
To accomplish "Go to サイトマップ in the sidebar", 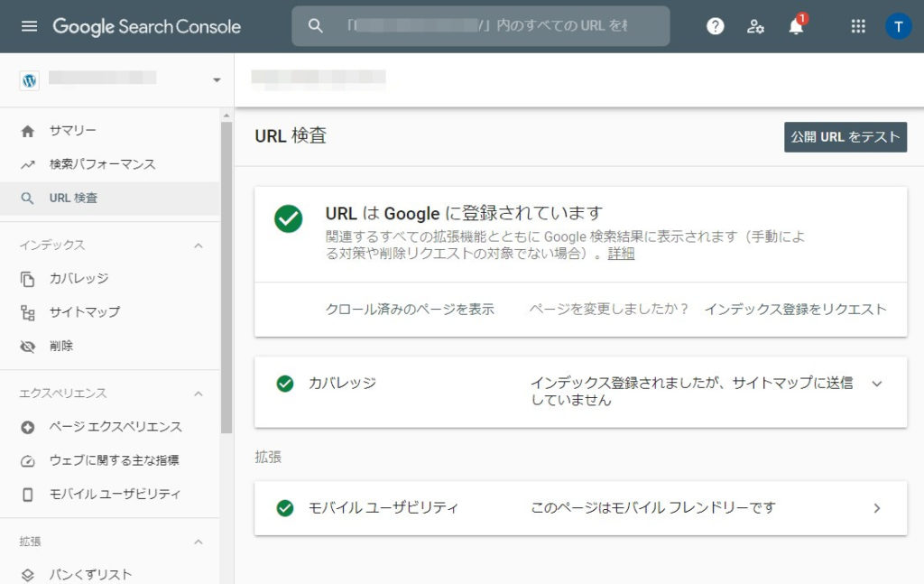I will (84, 312).
